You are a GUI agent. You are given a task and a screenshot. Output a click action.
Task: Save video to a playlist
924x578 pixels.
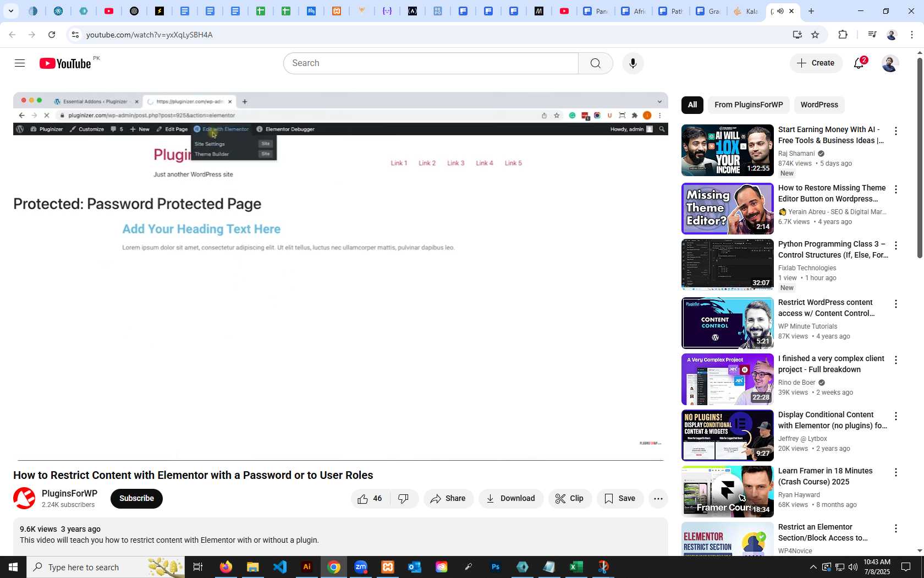click(x=620, y=499)
